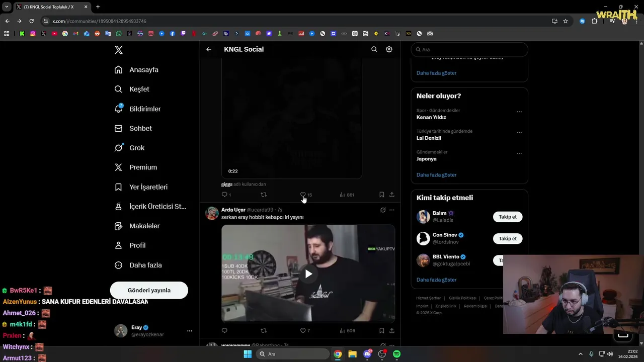Image resolution: width=644 pixels, height=362 pixels.
Task: Share the giggs video post
Action: coord(392,195)
